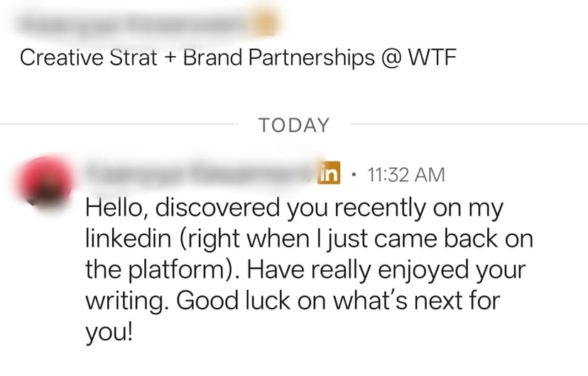Click the divider line right of TODAY

coord(467,124)
